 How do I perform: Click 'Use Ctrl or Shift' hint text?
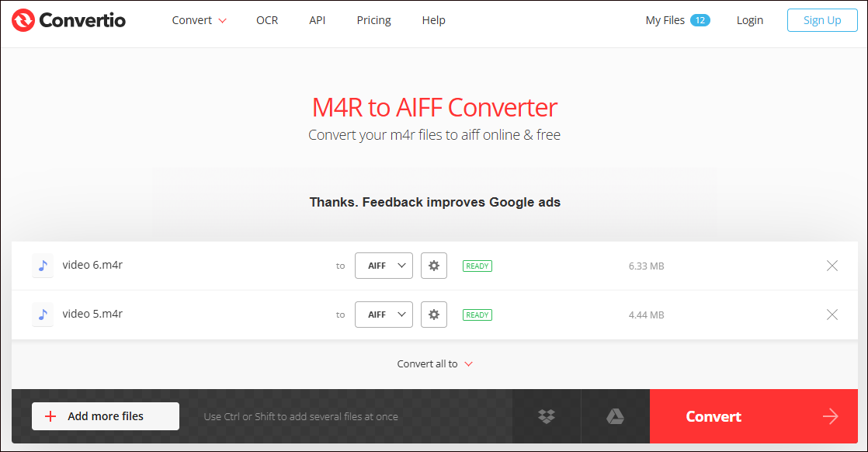tap(300, 416)
